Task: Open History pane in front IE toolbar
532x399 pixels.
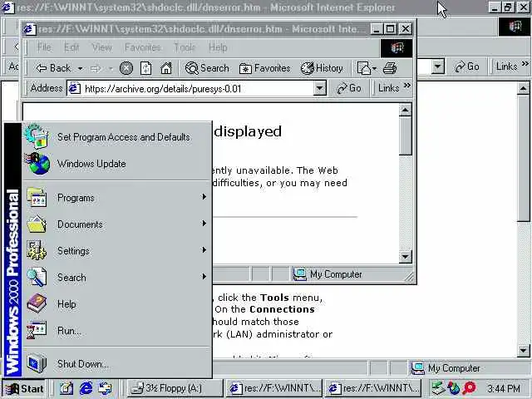Action: pyautogui.click(x=322, y=68)
